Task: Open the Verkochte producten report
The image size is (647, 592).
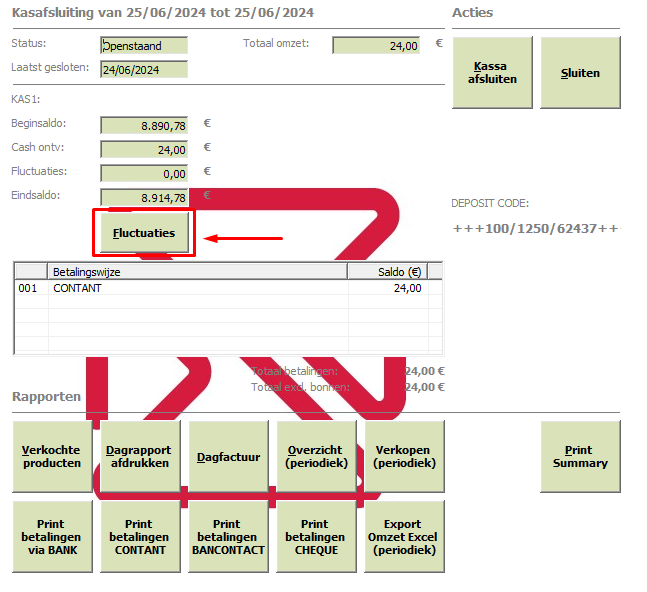Action: [52, 456]
